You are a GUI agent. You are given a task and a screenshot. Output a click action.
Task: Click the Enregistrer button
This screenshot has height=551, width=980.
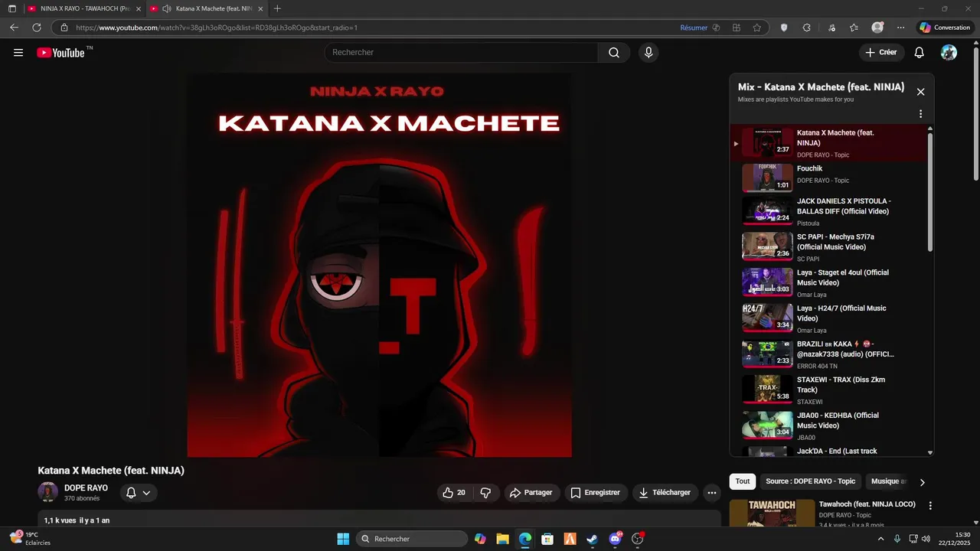point(596,493)
